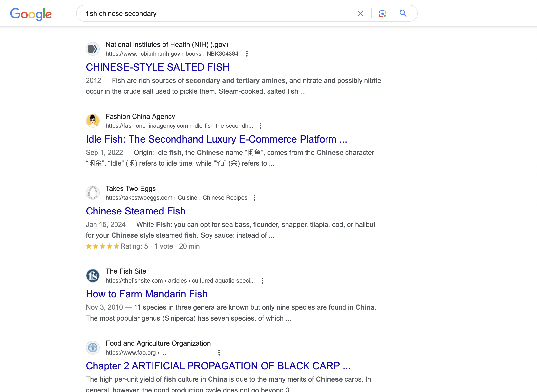Open more options for Takes Two Eggs result

(255, 198)
